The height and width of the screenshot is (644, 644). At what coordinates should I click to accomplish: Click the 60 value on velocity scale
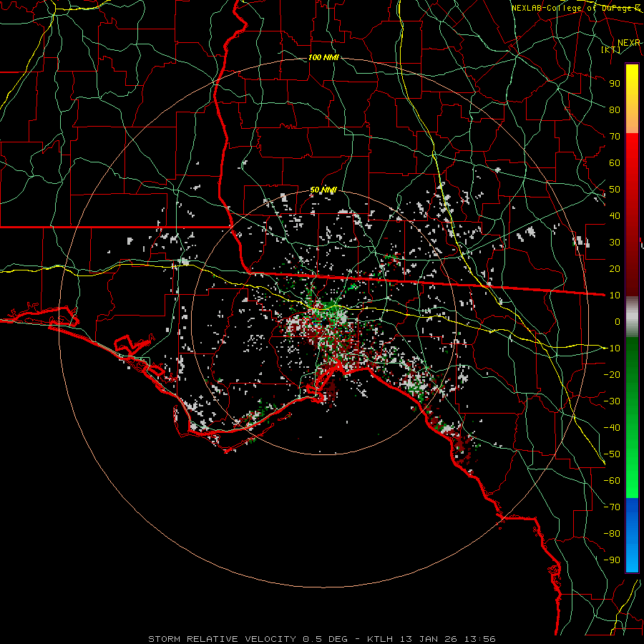(615, 162)
